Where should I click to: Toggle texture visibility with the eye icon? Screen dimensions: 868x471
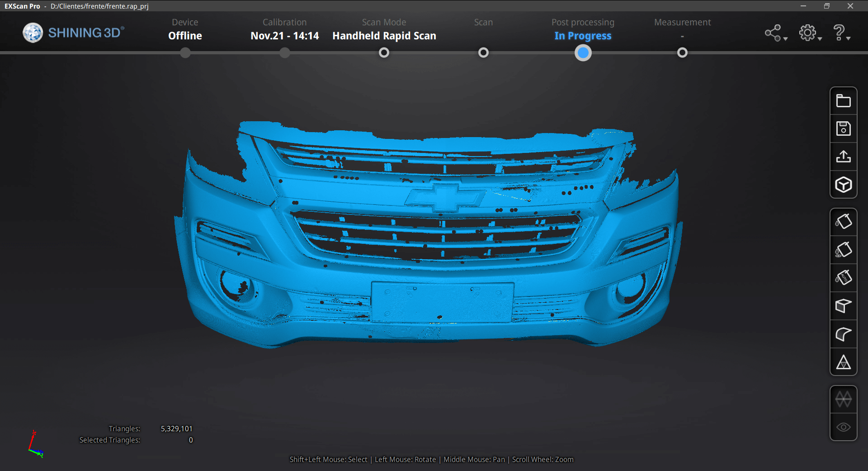843,427
